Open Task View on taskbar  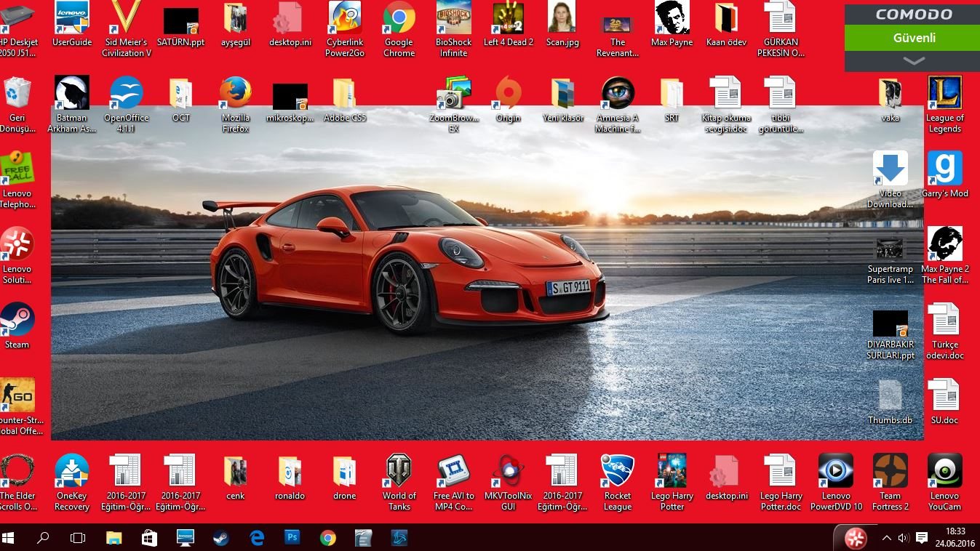coord(78,538)
